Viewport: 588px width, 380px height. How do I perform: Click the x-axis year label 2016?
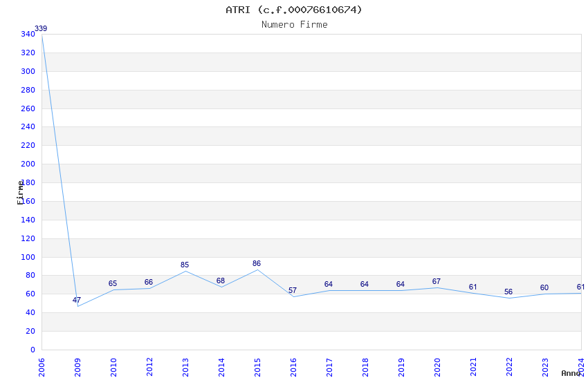pyautogui.click(x=293, y=367)
